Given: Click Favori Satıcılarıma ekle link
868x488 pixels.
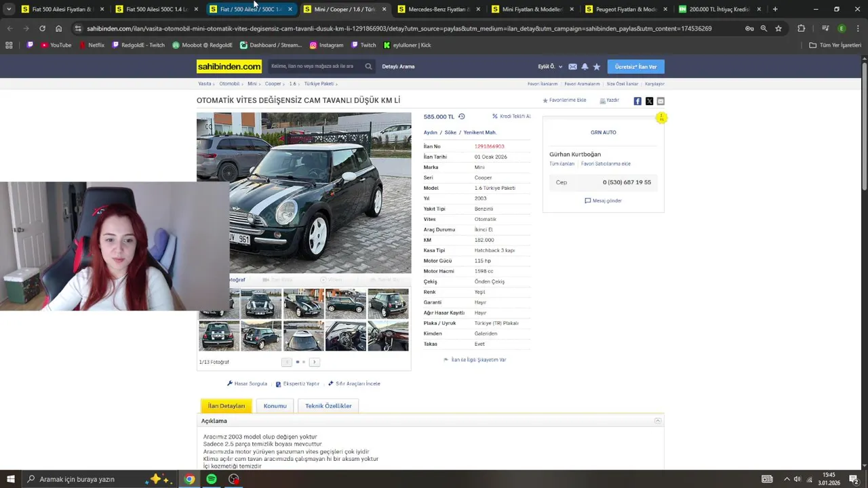Looking at the screenshot, I should [x=606, y=164].
